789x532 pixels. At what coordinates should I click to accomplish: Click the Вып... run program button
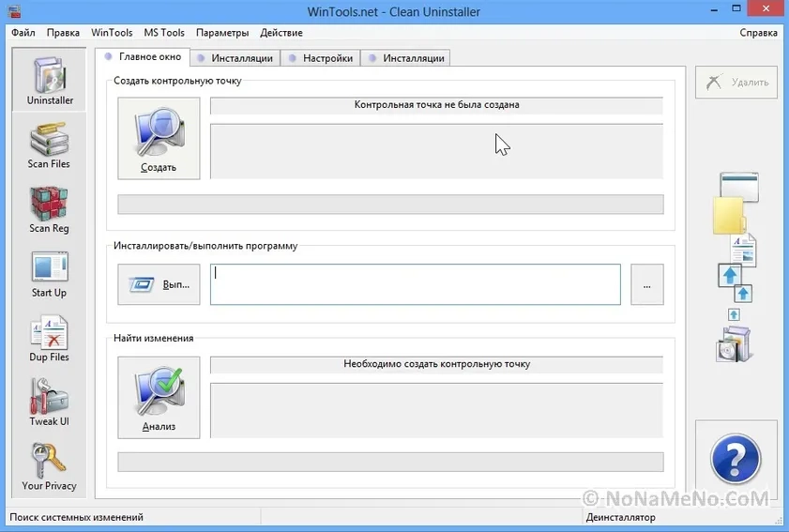[x=159, y=284]
